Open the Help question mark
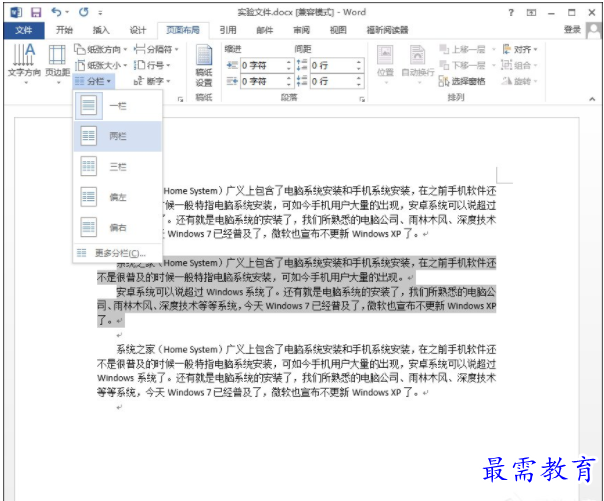This screenshot has height=501, width=604. [511, 13]
